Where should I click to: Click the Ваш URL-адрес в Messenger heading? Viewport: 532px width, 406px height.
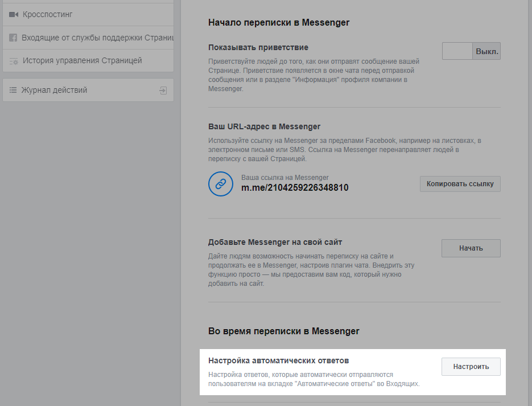pyautogui.click(x=264, y=126)
